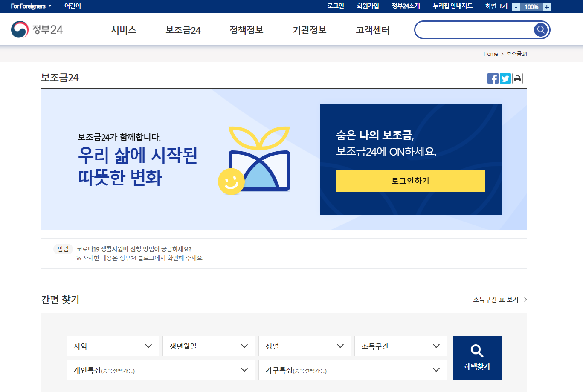This screenshot has width=583, height=392.
Task: Open the 서비스 menu
Action: pos(124,30)
